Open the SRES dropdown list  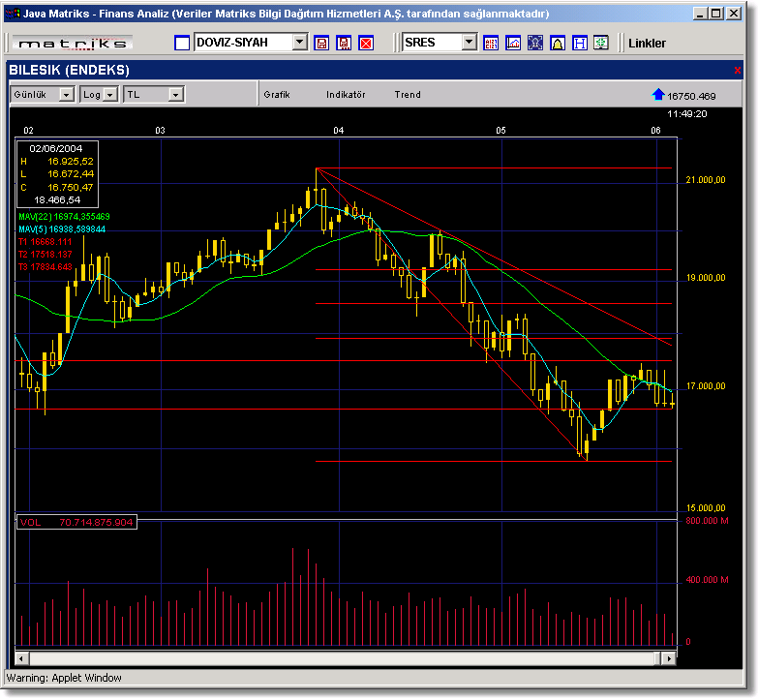(469, 43)
